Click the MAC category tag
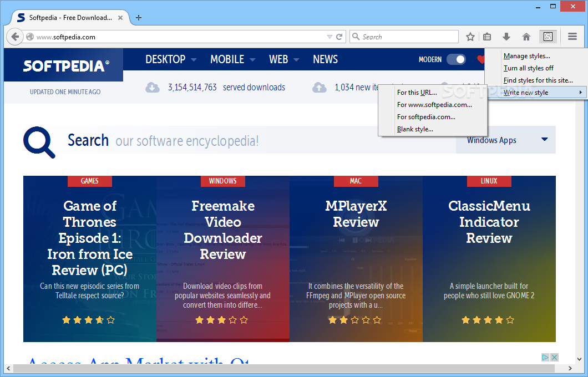This screenshot has width=588, height=377. click(356, 181)
